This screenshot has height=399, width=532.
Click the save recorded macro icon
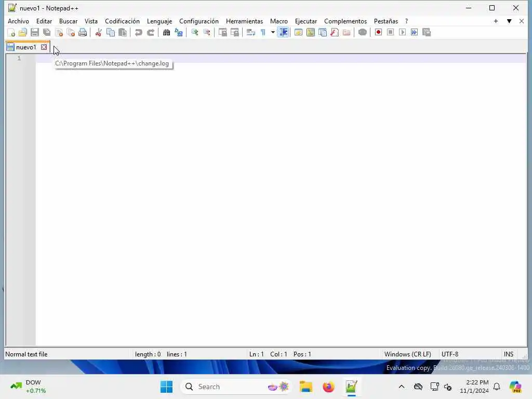[x=427, y=33]
